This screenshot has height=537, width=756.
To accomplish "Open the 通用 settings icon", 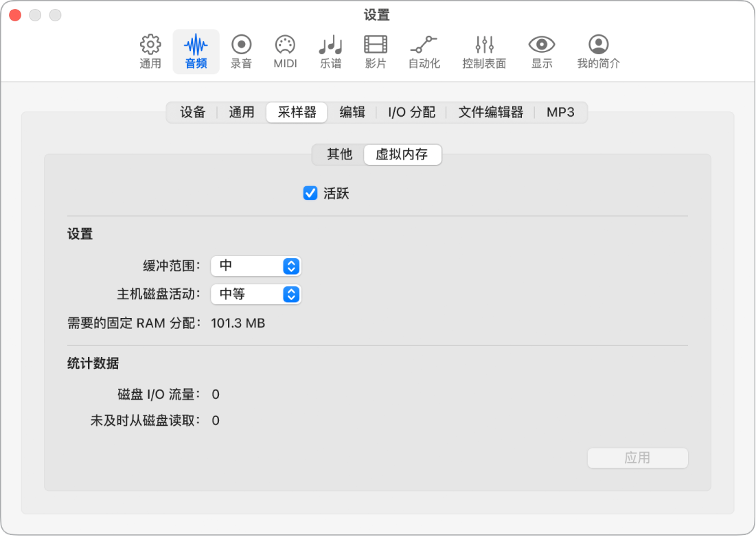I will [x=150, y=51].
